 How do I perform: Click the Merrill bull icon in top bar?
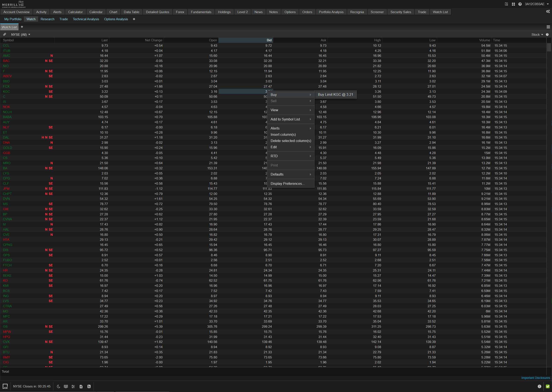[x=506, y=4]
